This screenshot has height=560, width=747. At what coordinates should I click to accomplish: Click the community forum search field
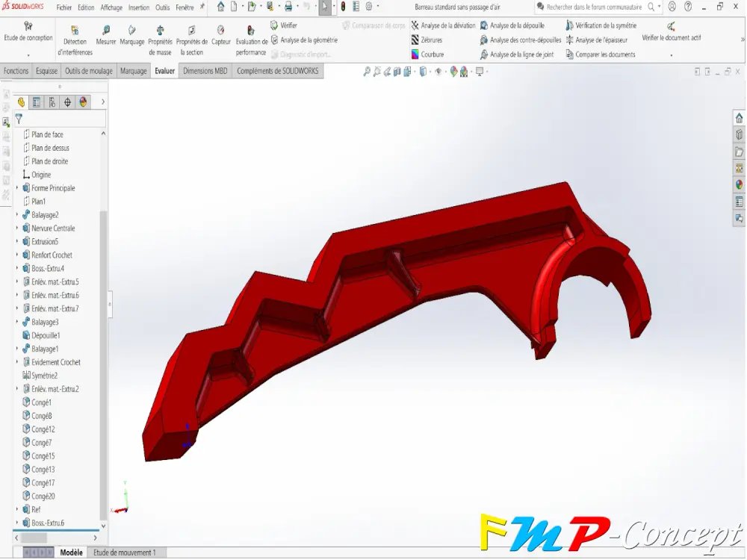(x=594, y=7)
